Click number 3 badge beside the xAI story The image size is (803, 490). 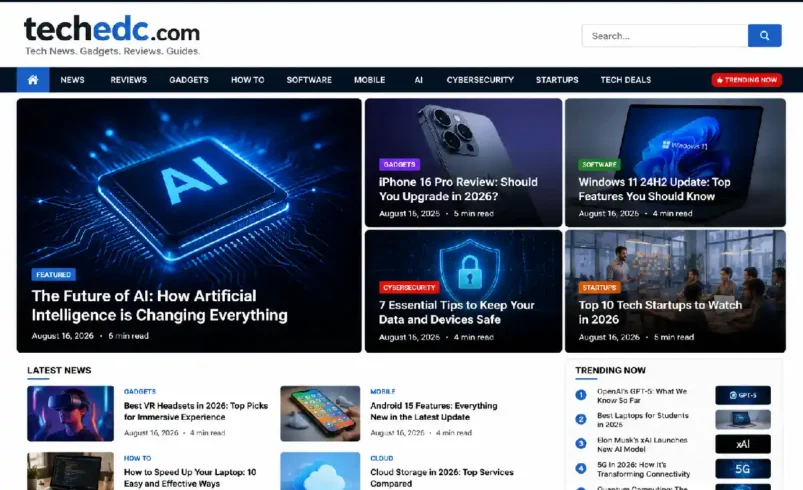[x=581, y=443]
